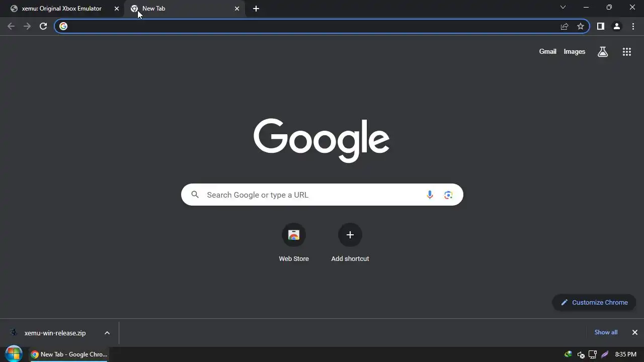Click the muted volume tray icon

tap(581, 354)
